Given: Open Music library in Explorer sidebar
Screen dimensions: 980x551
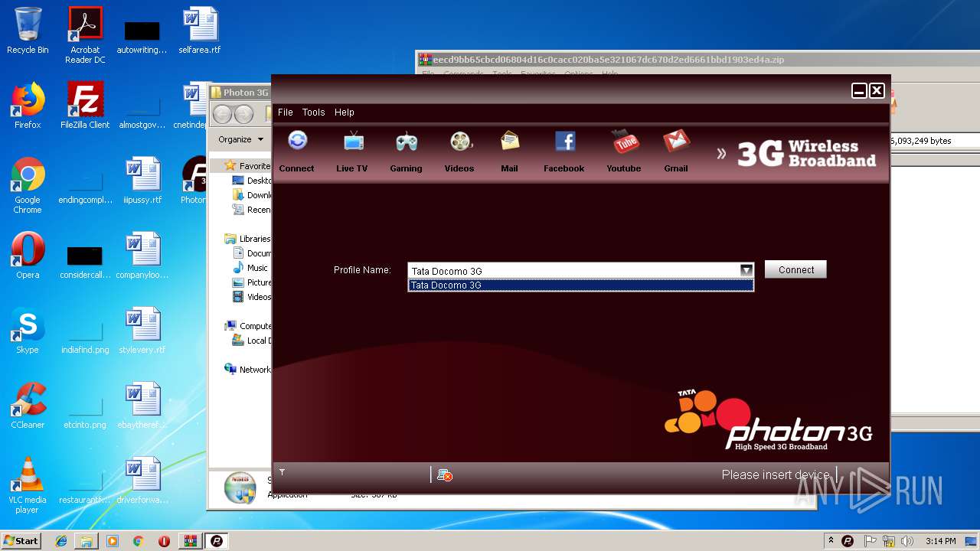Looking at the screenshot, I should pos(250,268).
